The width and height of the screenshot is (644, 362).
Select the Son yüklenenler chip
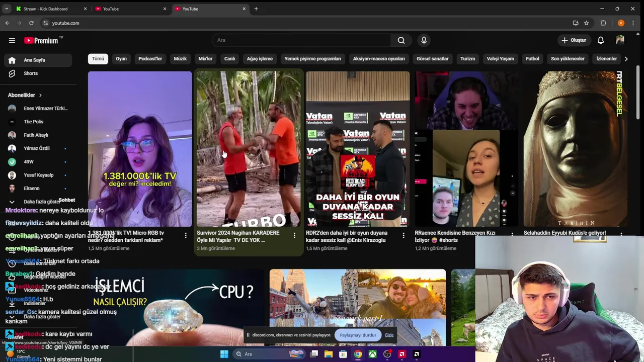pyautogui.click(x=568, y=59)
